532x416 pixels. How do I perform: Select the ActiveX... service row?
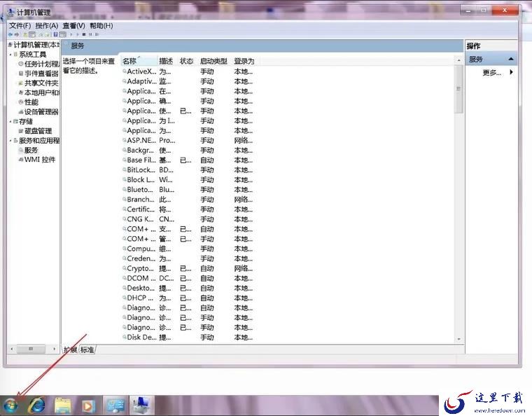[188, 71]
